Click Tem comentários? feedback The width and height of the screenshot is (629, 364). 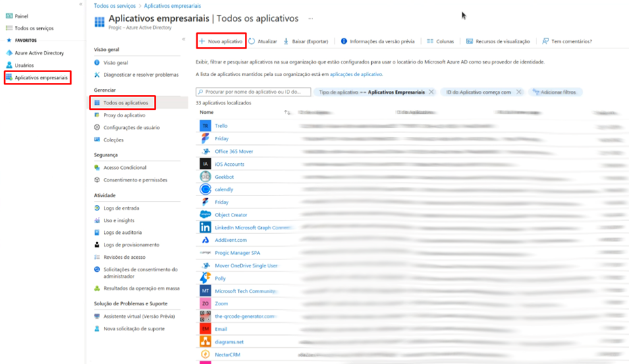pos(567,41)
